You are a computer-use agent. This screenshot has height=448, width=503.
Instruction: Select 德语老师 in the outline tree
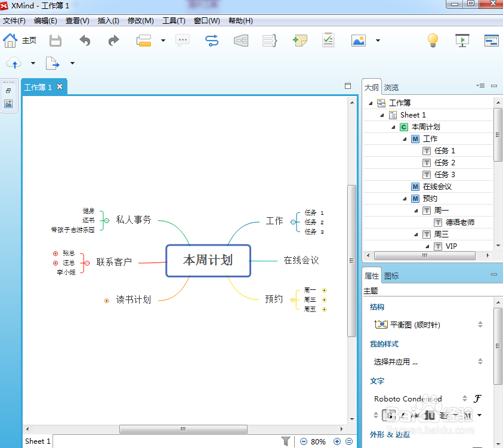[x=459, y=223]
